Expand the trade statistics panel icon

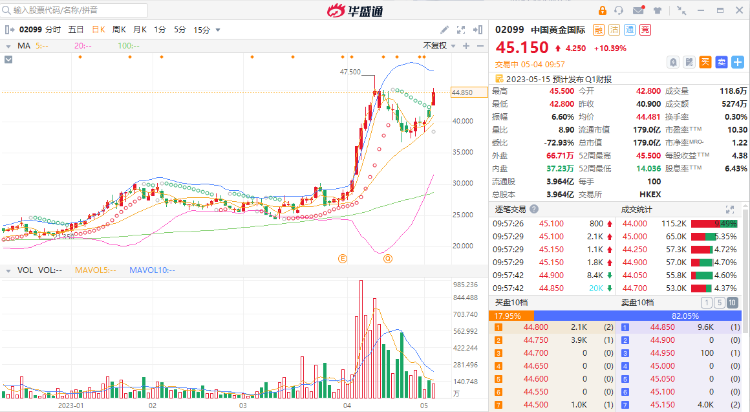(x=729, y=209)
